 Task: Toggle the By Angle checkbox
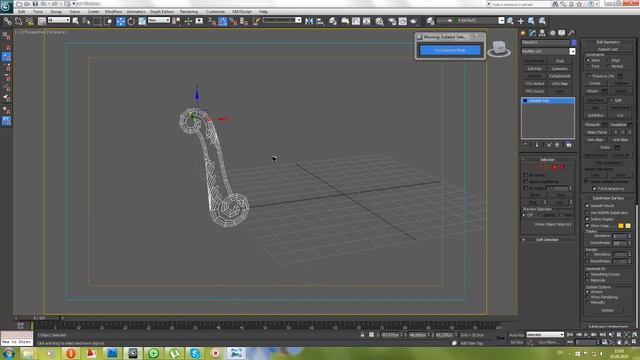coord(526,188)
